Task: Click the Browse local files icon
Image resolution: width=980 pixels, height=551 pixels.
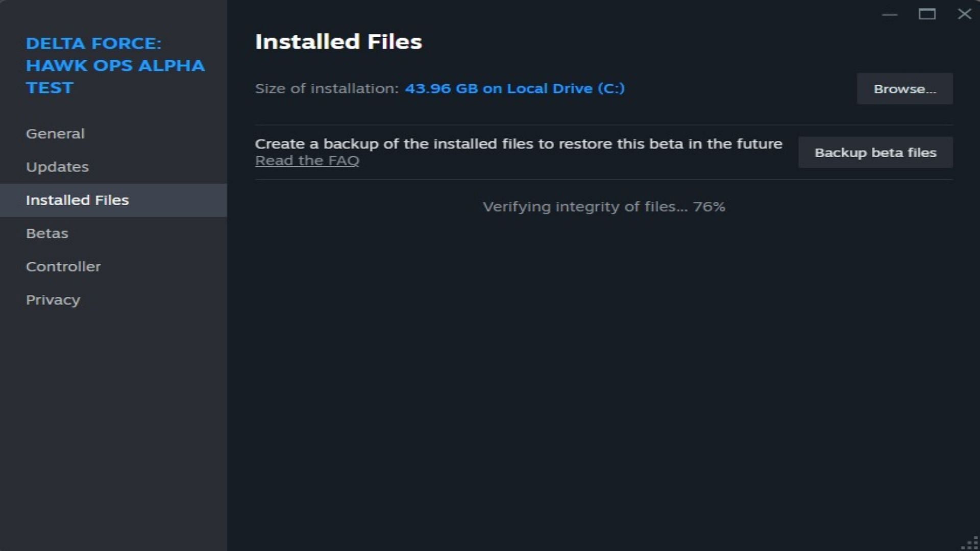Action: [x=904, y=88]
